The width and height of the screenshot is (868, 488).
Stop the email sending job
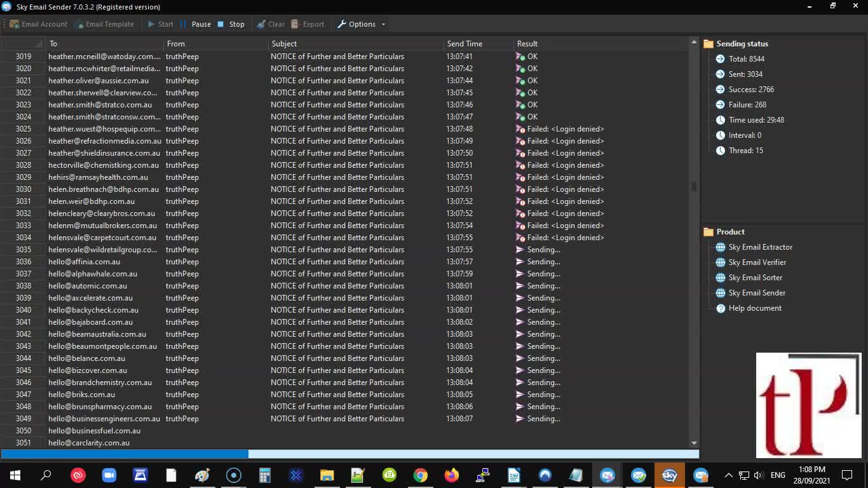click(x=231, y=24)
